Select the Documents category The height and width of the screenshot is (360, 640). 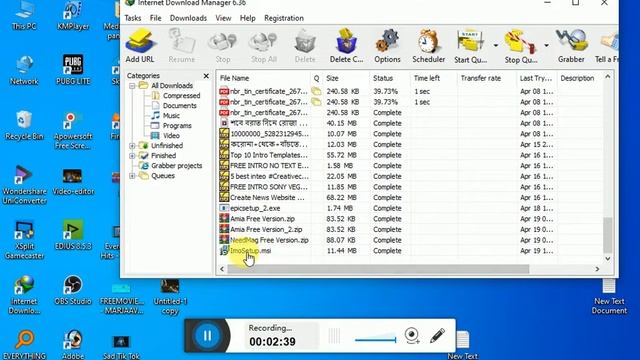click(180, 106)
